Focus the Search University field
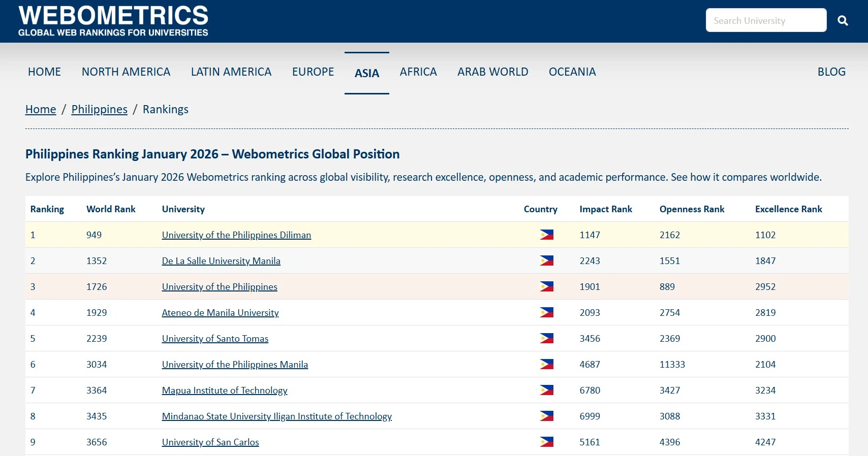Viewport: 868px width, 456px height. (x=766, y=20)
